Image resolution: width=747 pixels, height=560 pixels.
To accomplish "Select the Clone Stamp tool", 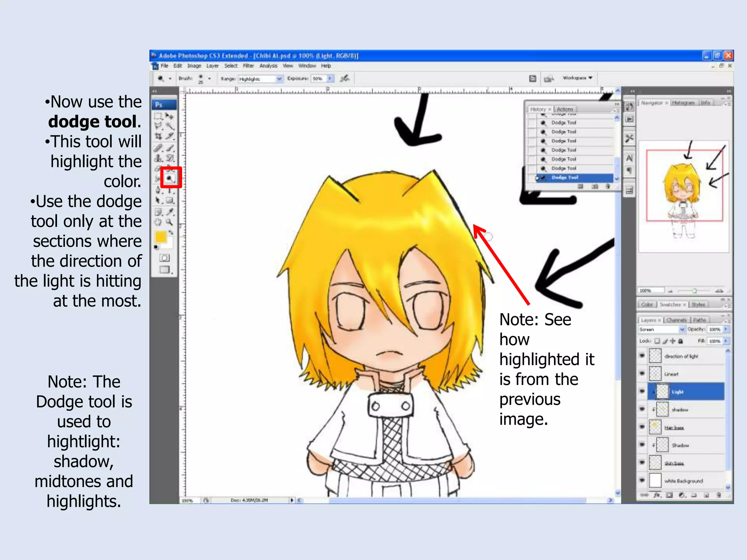I will tap(158, 158).
